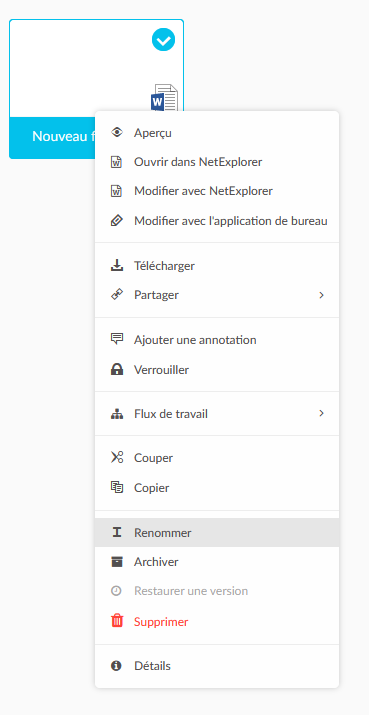369x715 pixels.
Task: Click the padlock icon for Verrouiller
Action: pyautogui.click(x=117, y=369)
